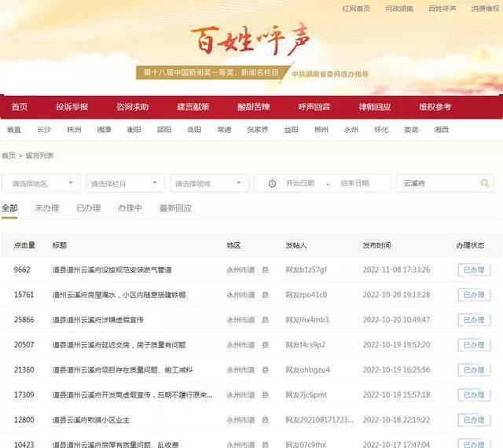Click the search box containing 云溪府
Viewport: 503px width, 448px height.
click(x=439, y=183)
